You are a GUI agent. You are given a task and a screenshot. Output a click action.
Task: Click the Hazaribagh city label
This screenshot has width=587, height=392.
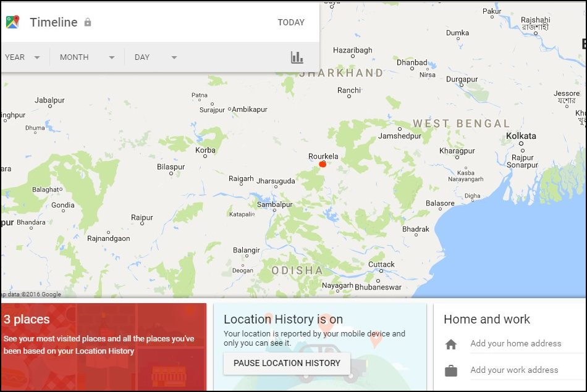(353, 50)
